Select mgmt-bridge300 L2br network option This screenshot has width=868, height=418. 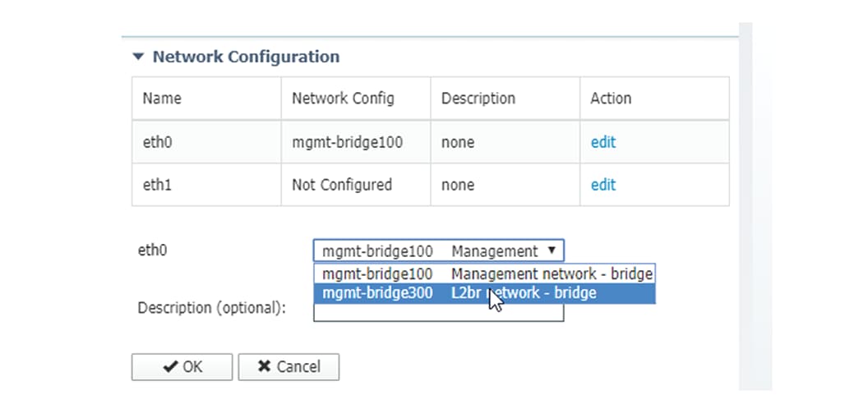484,293
